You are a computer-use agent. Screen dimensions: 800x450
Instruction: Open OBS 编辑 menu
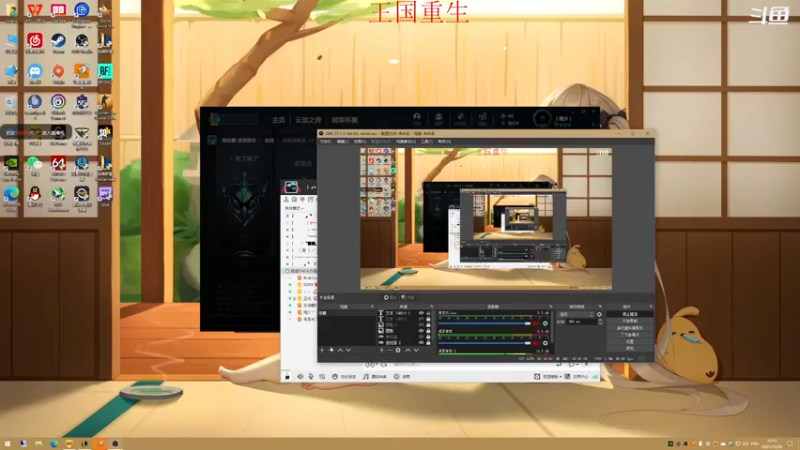pos(342,141)
